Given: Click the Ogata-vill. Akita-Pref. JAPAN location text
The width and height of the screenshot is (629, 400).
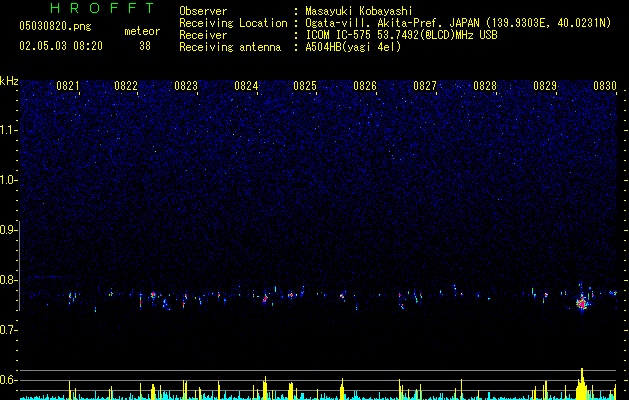Looking at the screenshot, I should (393, 23).
